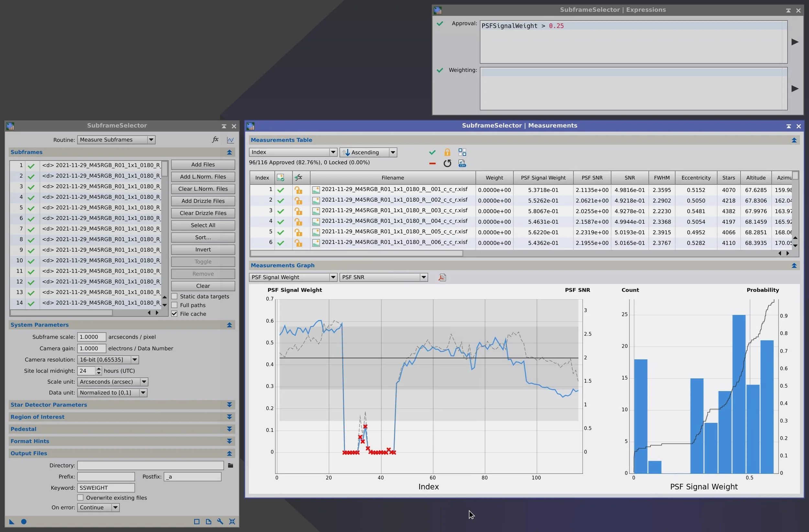Save graph as PDF icon
Screen dimensions: 809x532
point(442,278)
